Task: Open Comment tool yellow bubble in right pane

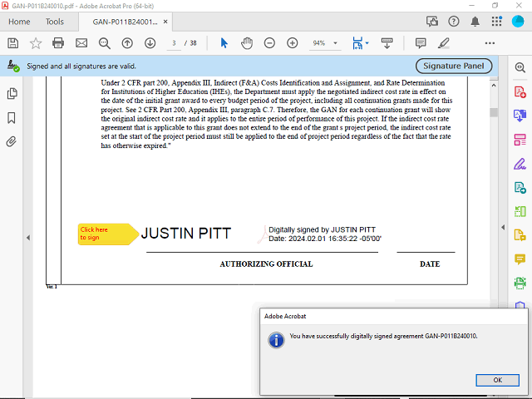Action: [520, 259]
